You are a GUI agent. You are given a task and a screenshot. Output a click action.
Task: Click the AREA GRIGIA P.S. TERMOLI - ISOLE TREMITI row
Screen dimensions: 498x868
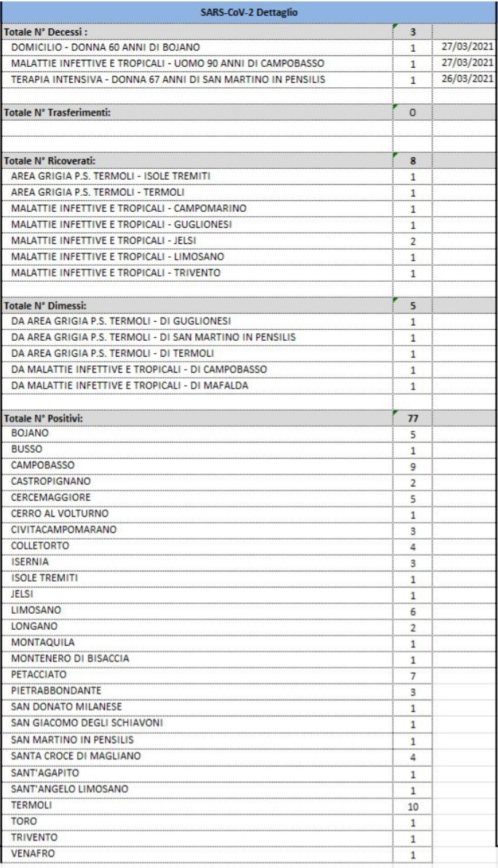[248, 177]
